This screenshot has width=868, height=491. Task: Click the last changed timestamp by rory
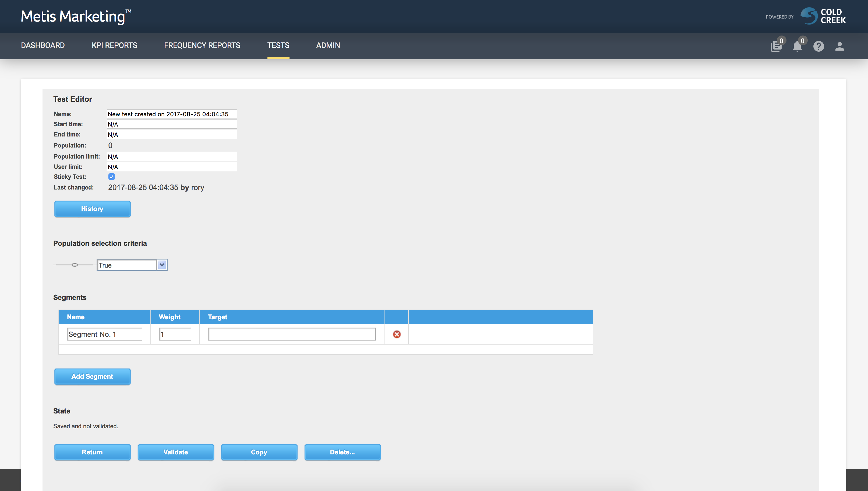pyautogui.click(x=156, y=188)
